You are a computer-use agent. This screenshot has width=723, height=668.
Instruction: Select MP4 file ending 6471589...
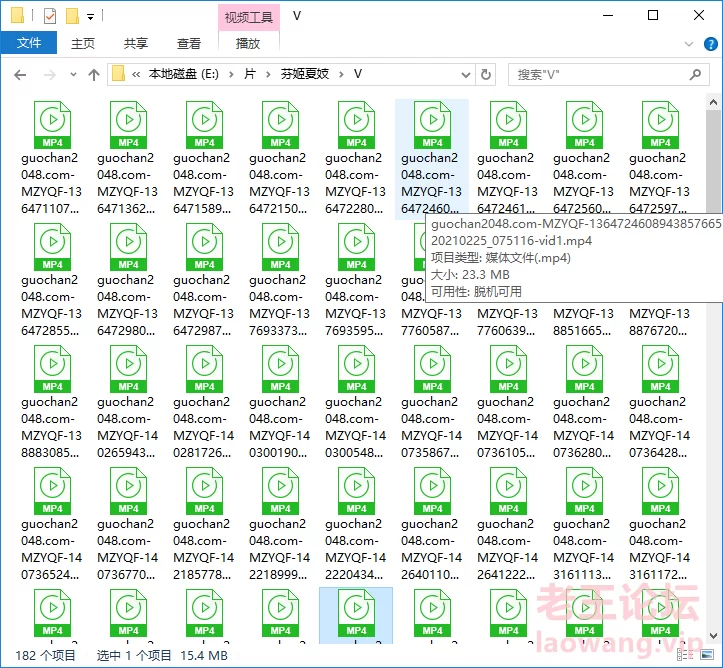(204, 158)
